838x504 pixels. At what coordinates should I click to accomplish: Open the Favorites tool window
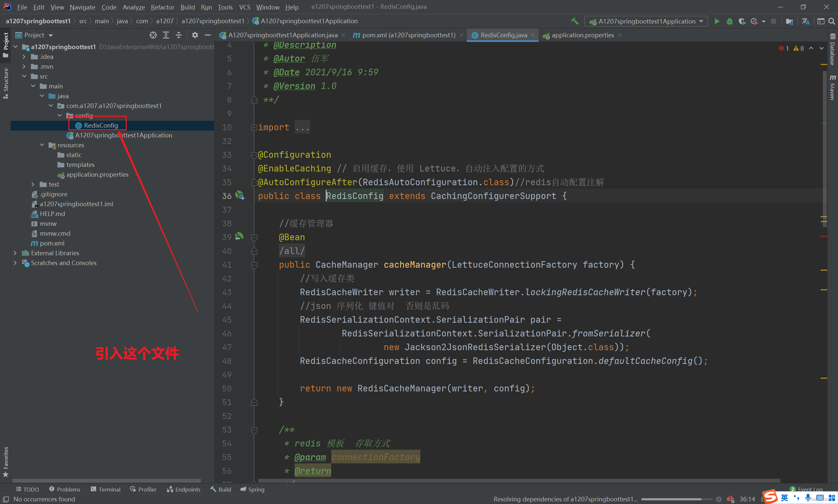click(6, 462)
